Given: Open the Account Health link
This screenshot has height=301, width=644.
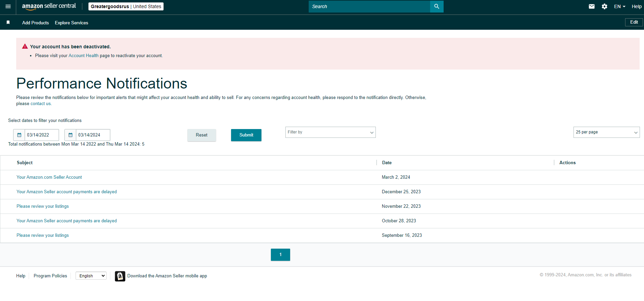Looking at the screenshot, I should (83, 55).
